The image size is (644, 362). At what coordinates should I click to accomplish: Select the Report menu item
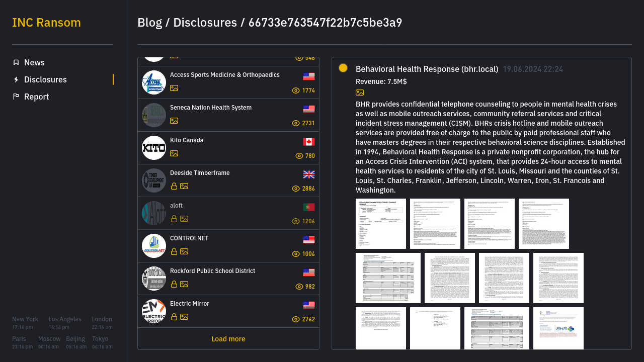(x=36, y=97)
